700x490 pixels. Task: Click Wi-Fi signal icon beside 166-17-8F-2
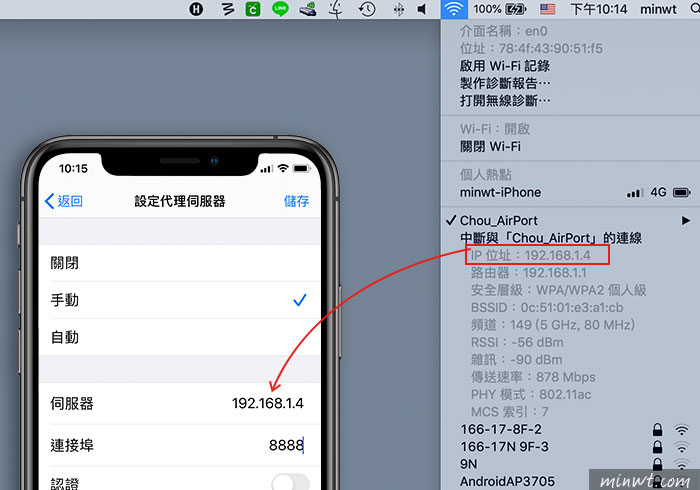click(681, 430)
